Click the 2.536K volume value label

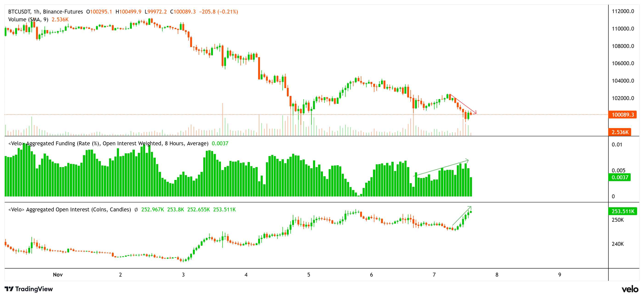(620, 133)
